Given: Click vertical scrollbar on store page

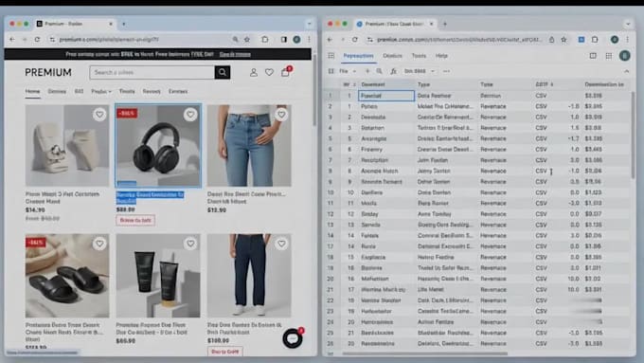Looking at the screenshot, I should [x=314, y=90].
